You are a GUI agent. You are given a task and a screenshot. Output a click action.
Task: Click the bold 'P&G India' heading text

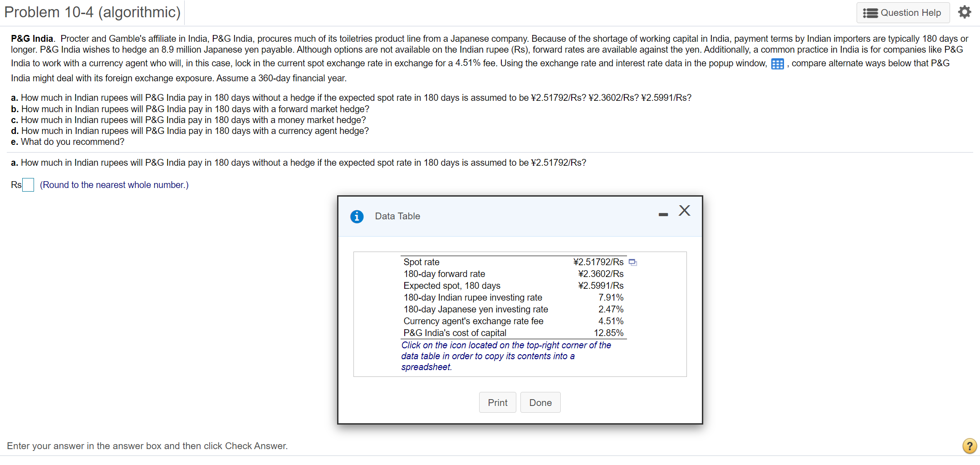32,39
